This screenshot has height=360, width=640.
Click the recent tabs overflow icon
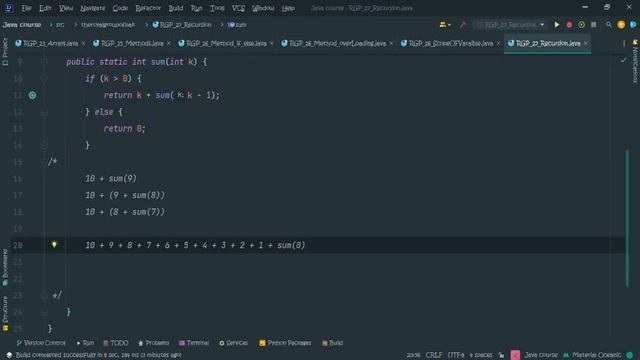point(623,43)
